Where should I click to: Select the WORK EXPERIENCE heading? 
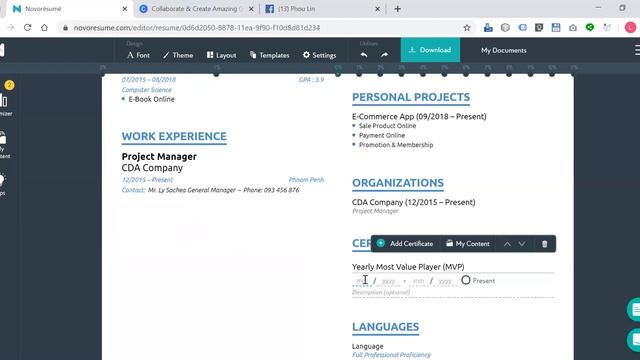click(174, 136)
